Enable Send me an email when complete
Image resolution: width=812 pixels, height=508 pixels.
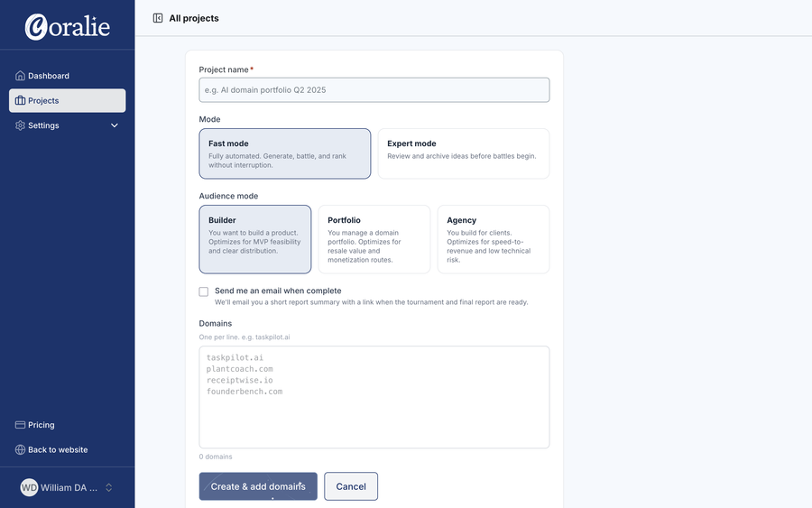pos(204,291)
